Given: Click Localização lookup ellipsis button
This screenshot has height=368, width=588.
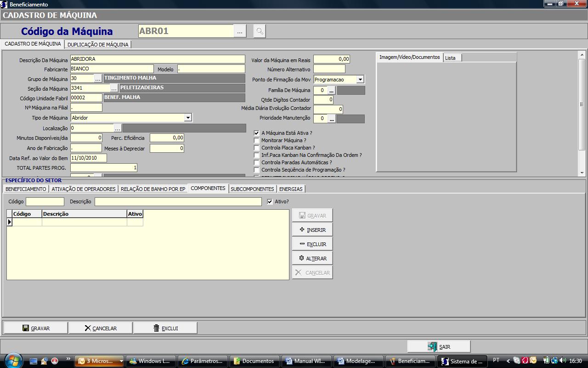Looking at the screenshot, I should point(118,128).
